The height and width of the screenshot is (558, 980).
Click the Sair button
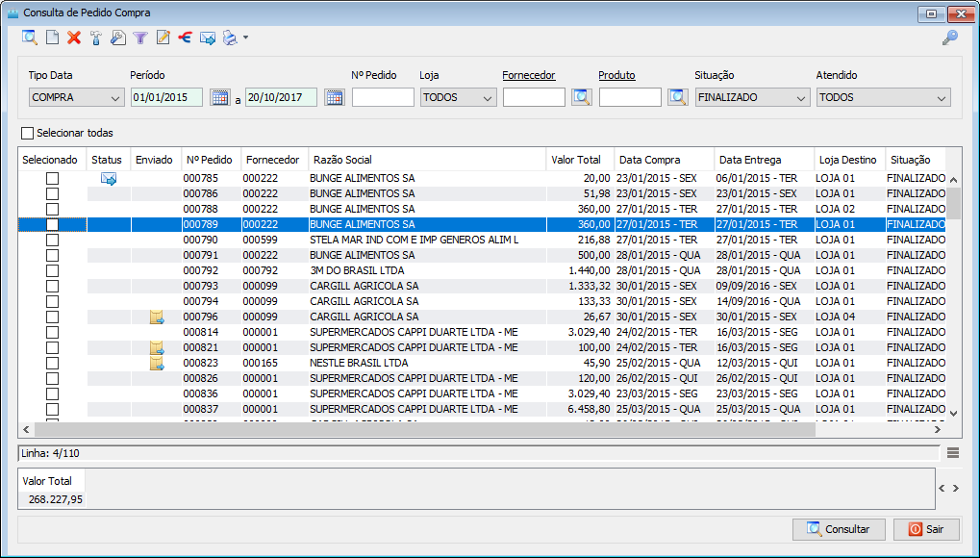pyautogui.click(x=926, y=529)
